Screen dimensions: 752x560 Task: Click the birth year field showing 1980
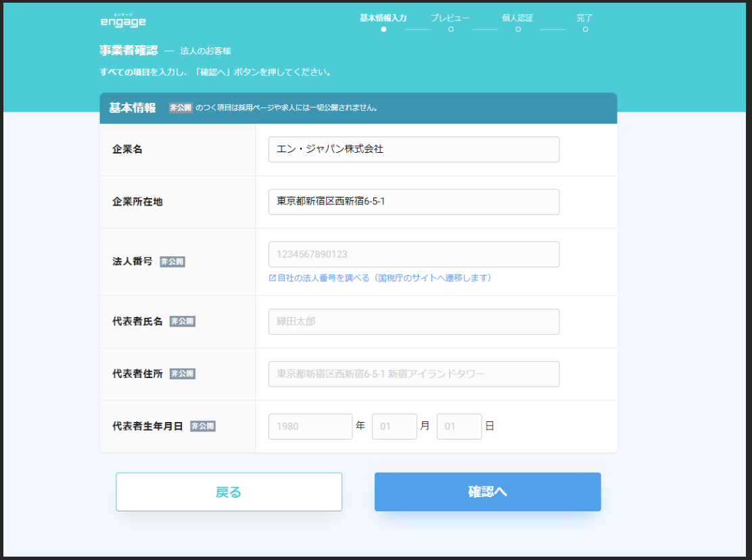(x=310, y=426)
